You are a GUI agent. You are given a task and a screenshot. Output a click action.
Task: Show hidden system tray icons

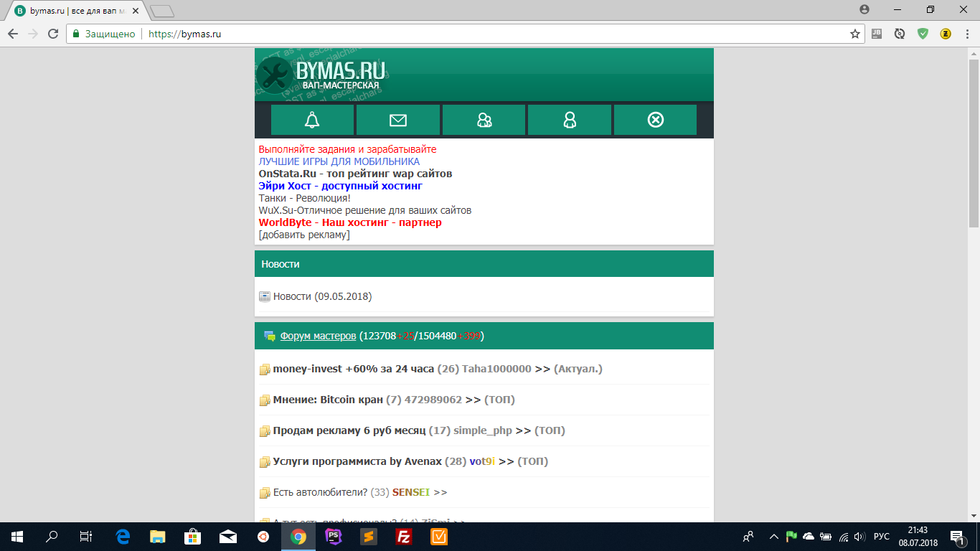773,536
